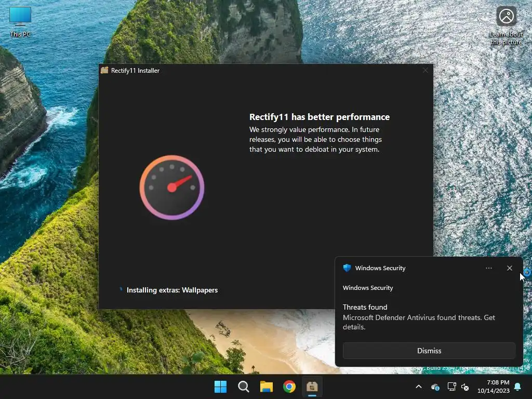Open Learn about this picture icon

[506, 25]
